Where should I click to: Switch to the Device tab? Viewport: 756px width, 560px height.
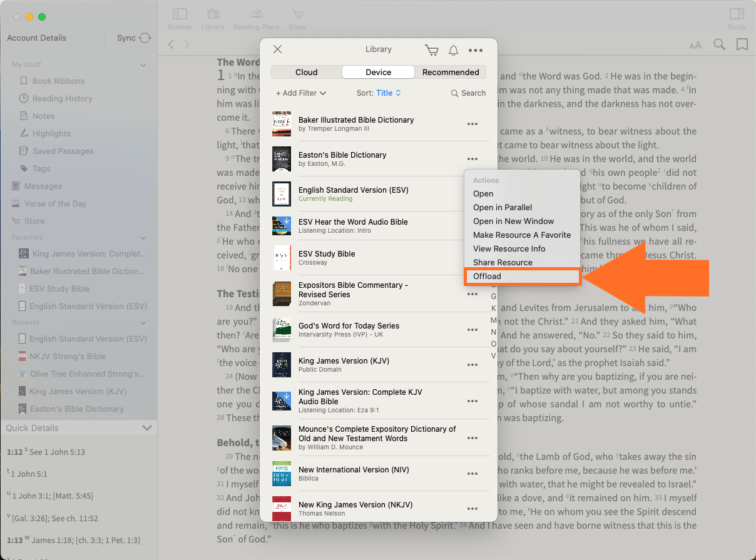(x=379, y=72)
